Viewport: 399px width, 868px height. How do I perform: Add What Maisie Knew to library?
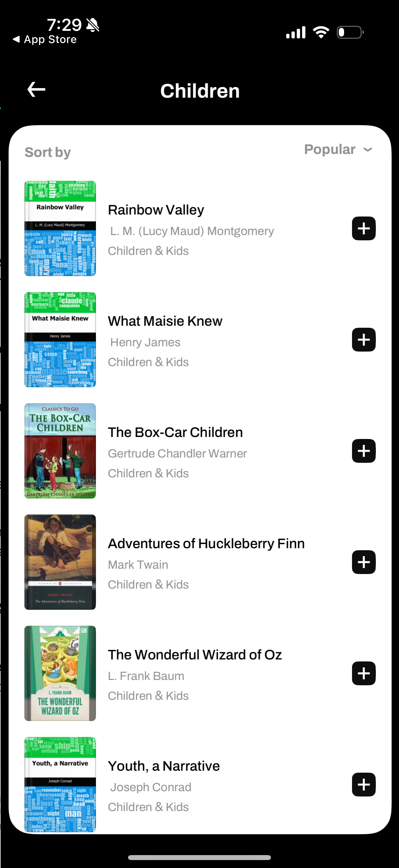click(364, 340)
